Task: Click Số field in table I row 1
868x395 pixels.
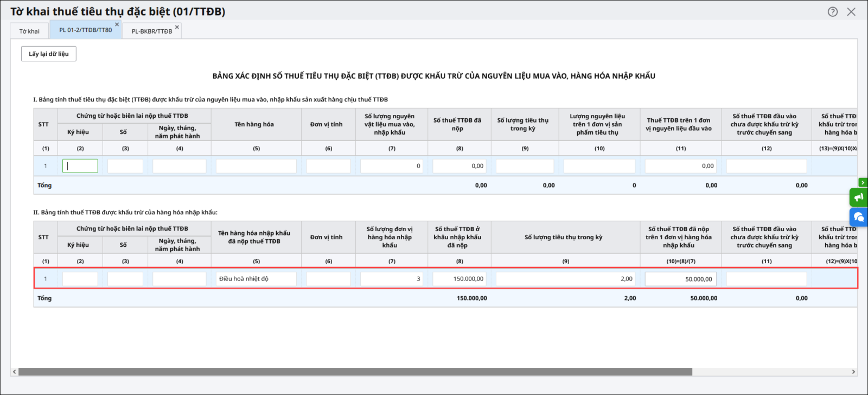Action: coord(125,166)
